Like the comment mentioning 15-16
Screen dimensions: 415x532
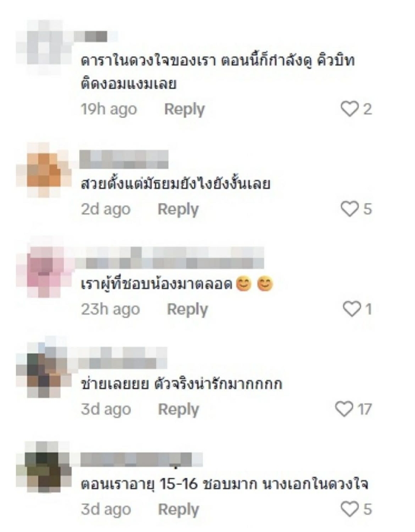point(350,509)
